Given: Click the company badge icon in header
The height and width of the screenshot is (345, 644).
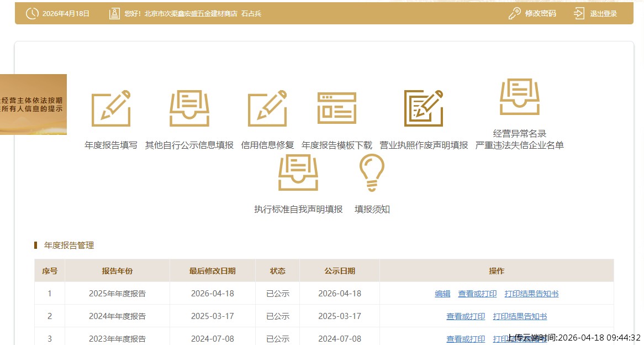Looking at the screenshot, I should coord(114,13).
